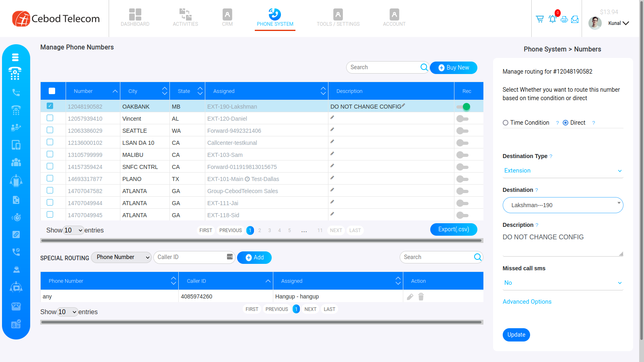Viewport: 644px width, 362px height.
Task: Click the numbers table horizontal scrollbar
Action: click(262, 241)
